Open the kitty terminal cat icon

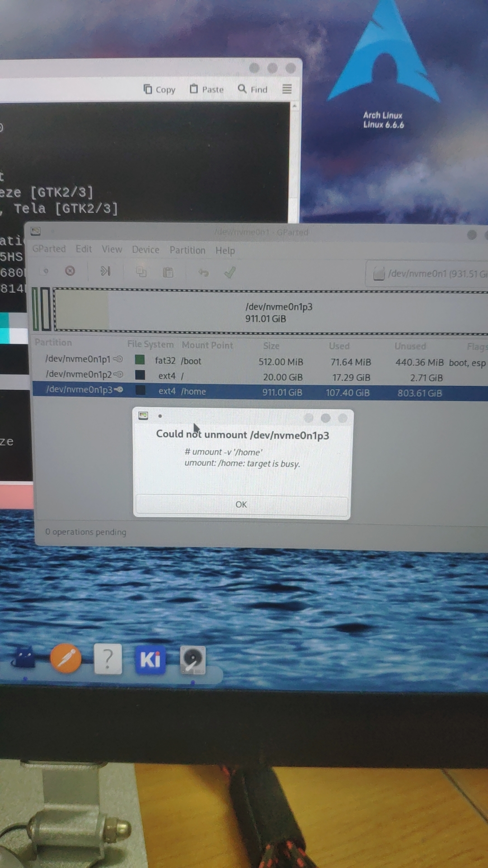pyautogui.click(x=25, y=658)
